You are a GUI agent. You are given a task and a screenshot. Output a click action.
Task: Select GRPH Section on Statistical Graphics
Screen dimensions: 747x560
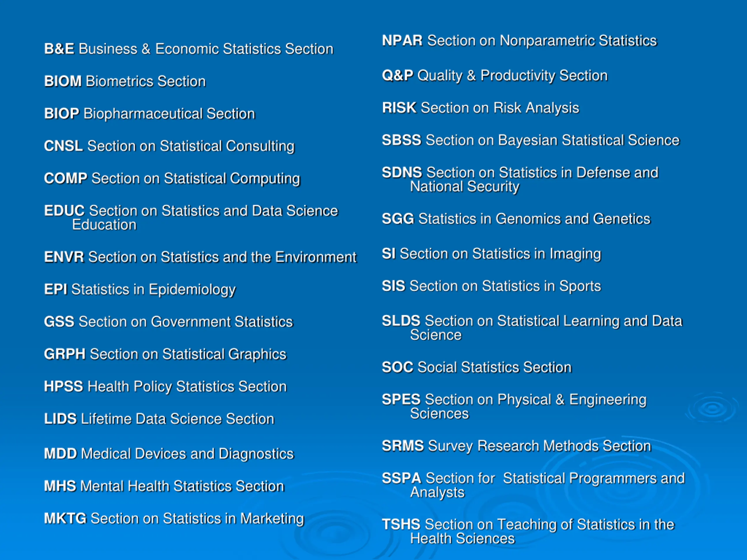(165, 355)
